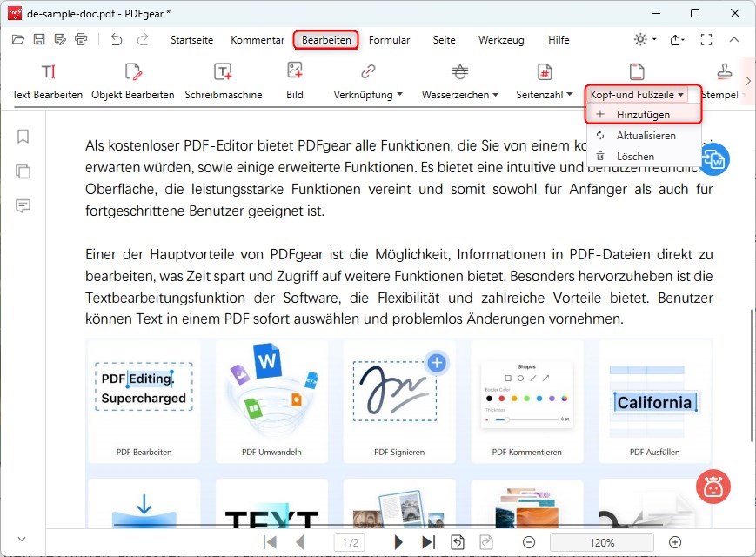Image resolution: width=756 pixels, height=557 pixels.
Task: Expand the Verknüpfung dropdown arrow
Action: click(399, 95)
